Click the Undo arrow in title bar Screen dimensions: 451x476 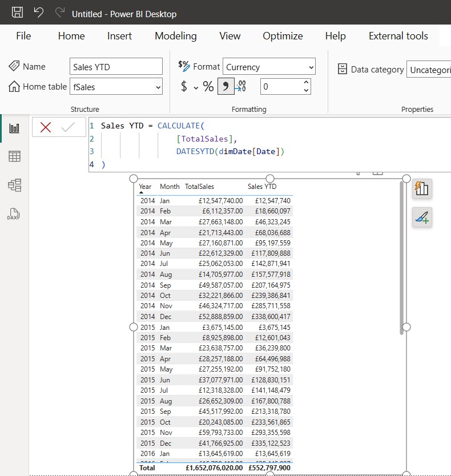pyautogui.click(x=39, y=13)
